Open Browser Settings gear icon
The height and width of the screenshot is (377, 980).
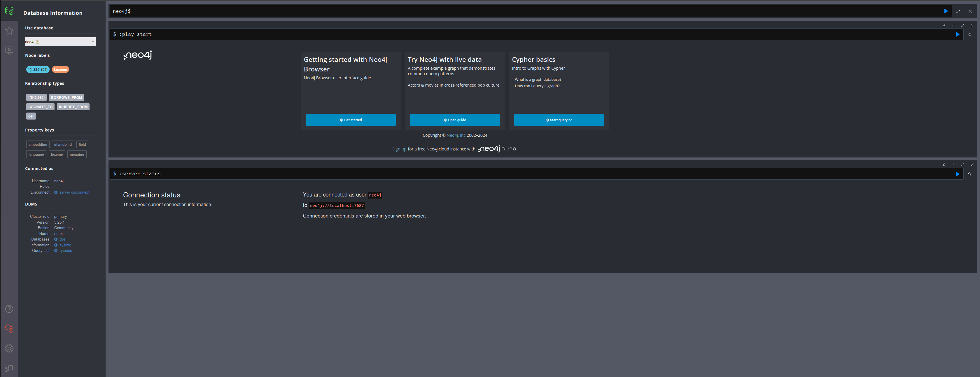pos(9,348)
